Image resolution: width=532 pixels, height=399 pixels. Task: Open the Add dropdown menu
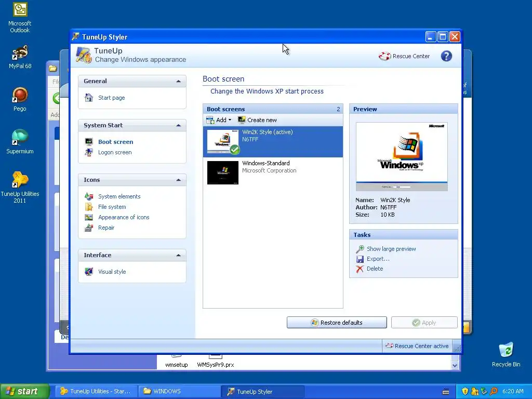tap(219, 120)
